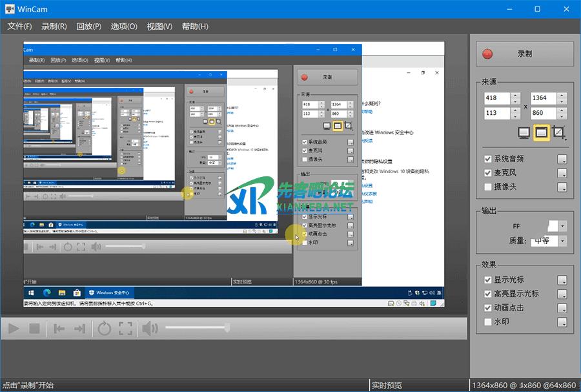This screenshot has width=581, height=392.
Task: Start recording with the 录制 button
Action: click(524, 54)
